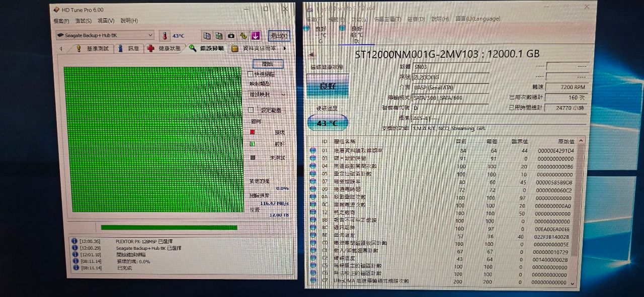The image size is (644, 297).
Task: Open HD Tune options wrench icon
Action: pyautogui.click(x=243, y=36)
